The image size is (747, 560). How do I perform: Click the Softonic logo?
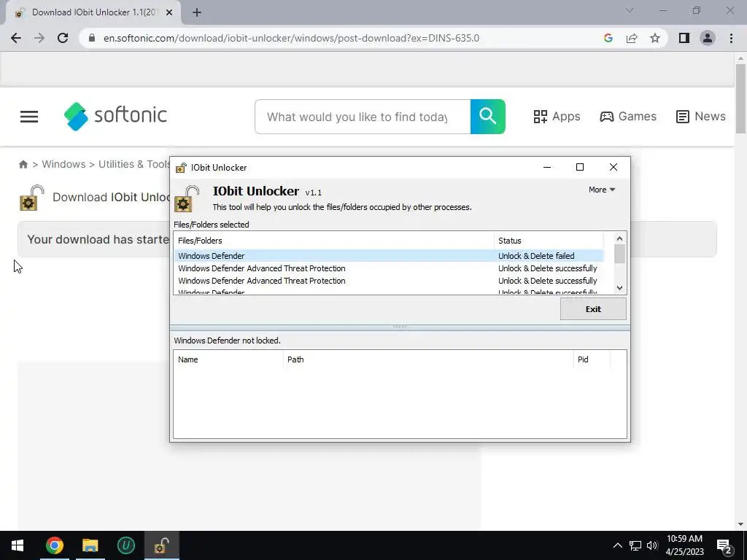pyautogui.click(x=115, y=116)
